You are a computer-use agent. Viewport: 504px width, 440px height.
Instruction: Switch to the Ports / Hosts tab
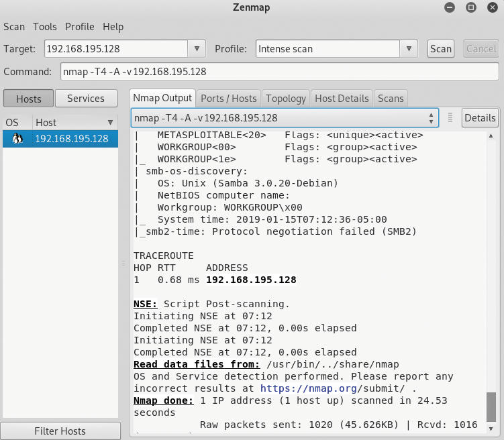pyautogui.click(x=229, y=99)
